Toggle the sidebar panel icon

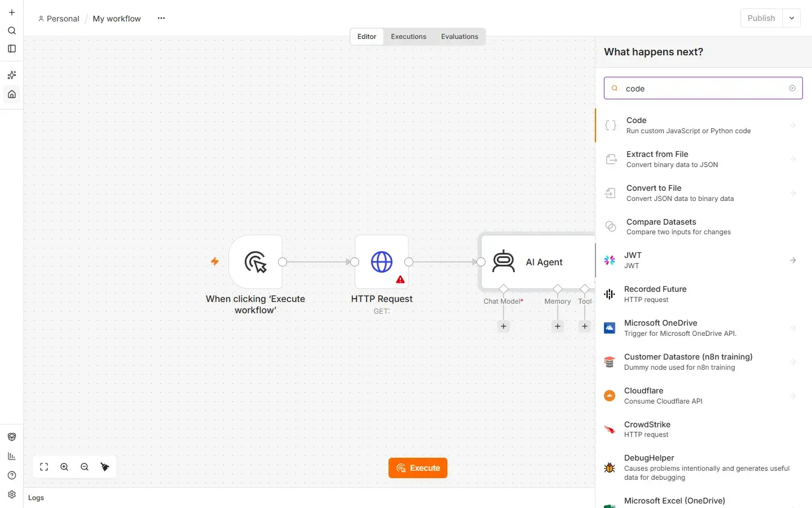[12, 49]
